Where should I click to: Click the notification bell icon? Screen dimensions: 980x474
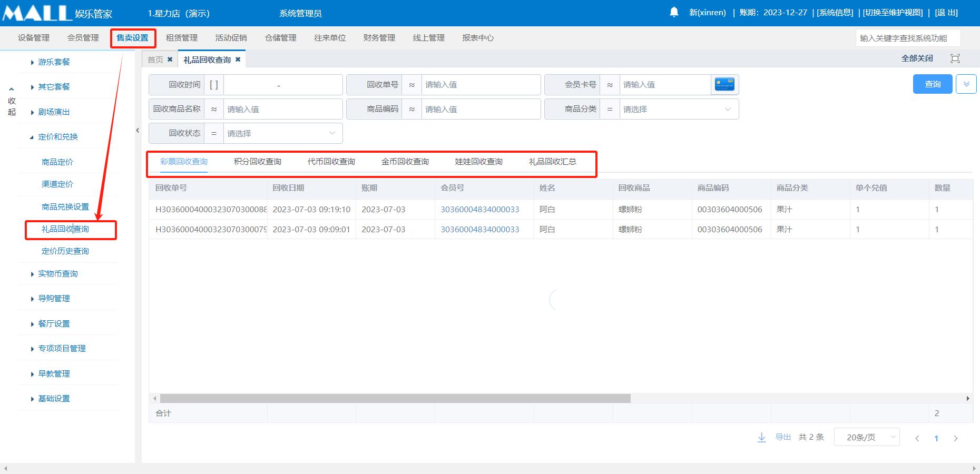674,12
